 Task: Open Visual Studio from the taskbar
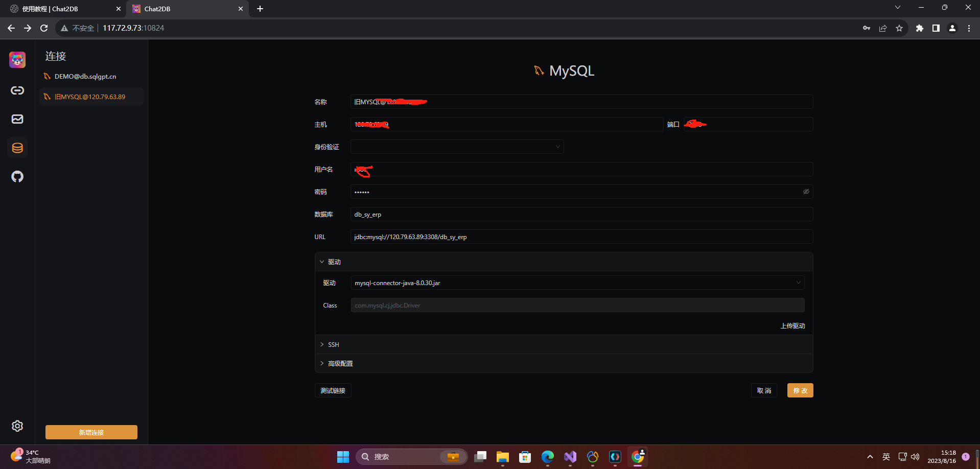tap(570, 457)
